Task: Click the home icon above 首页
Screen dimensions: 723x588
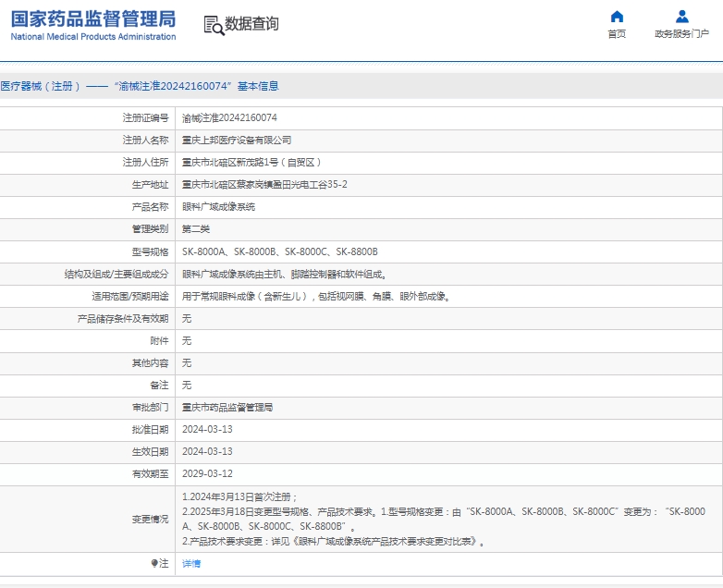Action: [617, 17]
